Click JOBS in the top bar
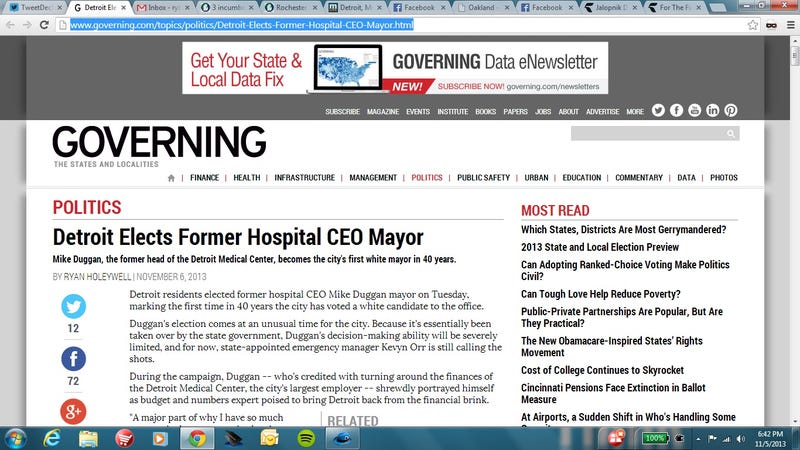Image resolution: width=800 pixels, height=450 pixels. pos(543,111)
